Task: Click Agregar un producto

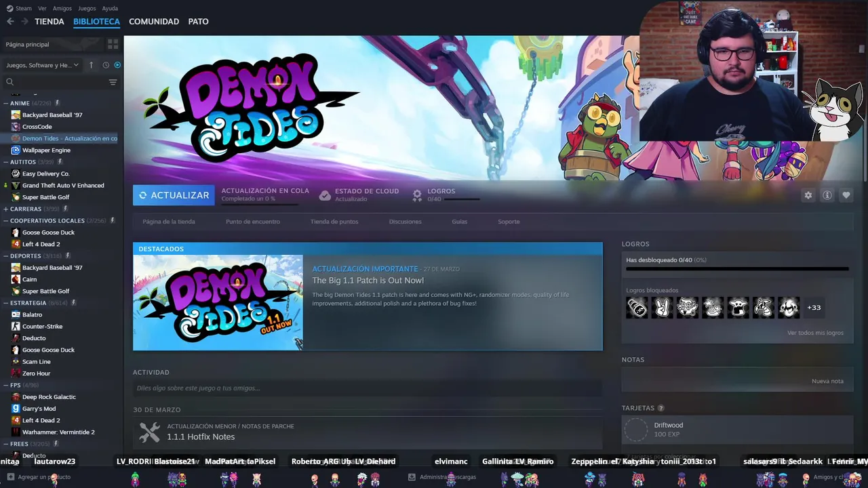Action: pos(38,477)
